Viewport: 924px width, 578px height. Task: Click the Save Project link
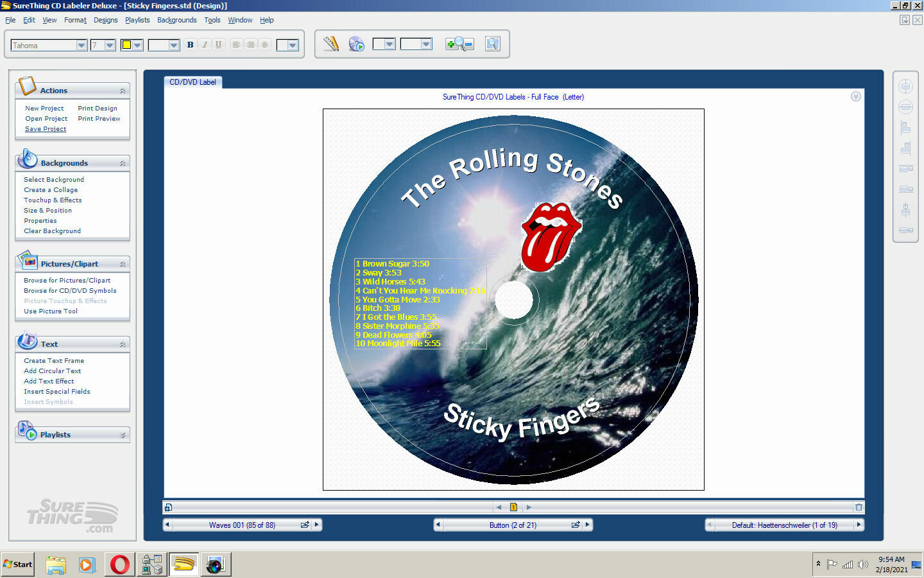click(x=46, y=129)
